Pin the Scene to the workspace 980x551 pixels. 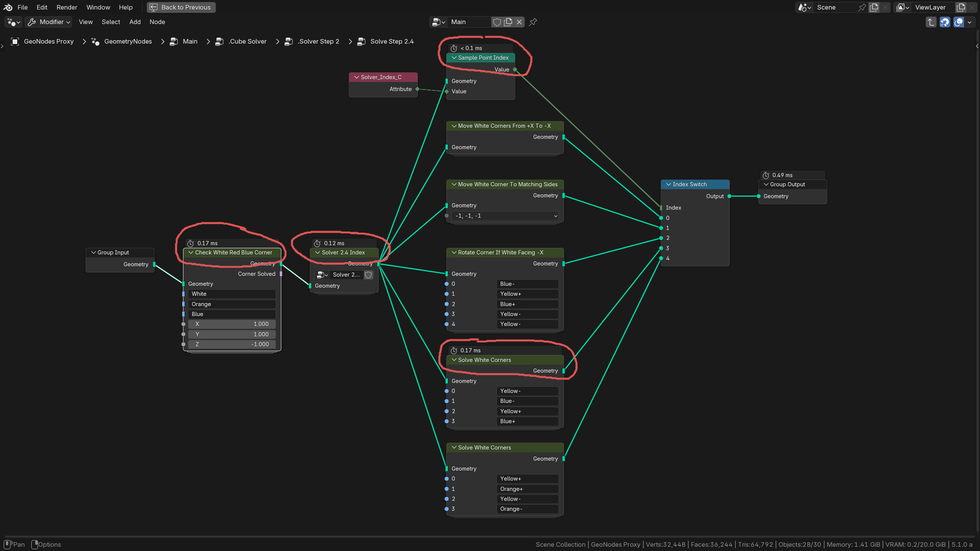pyautogui.click(x=862, y=7)
